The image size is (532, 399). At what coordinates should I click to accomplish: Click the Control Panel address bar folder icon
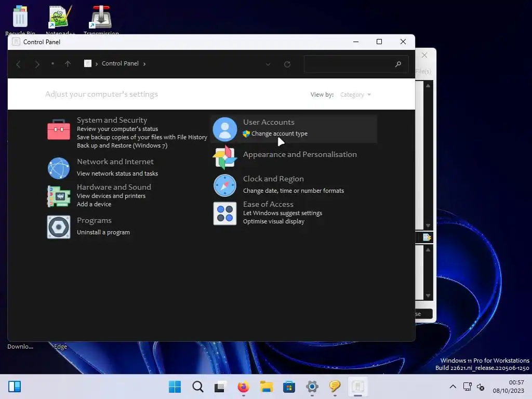click(x=87, y=63)
